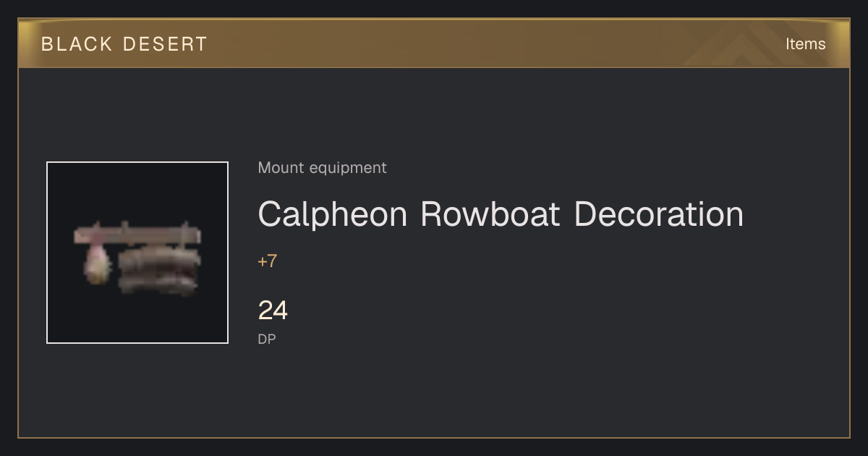Click the 24 defense value
The image size is (868, 456).
coord(273,311)
